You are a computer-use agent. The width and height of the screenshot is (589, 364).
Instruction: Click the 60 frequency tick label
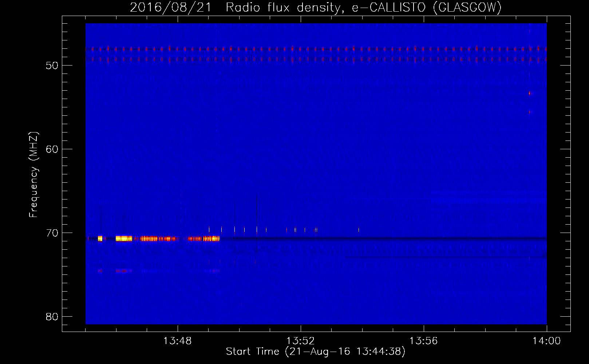click(x=52, y=149)
